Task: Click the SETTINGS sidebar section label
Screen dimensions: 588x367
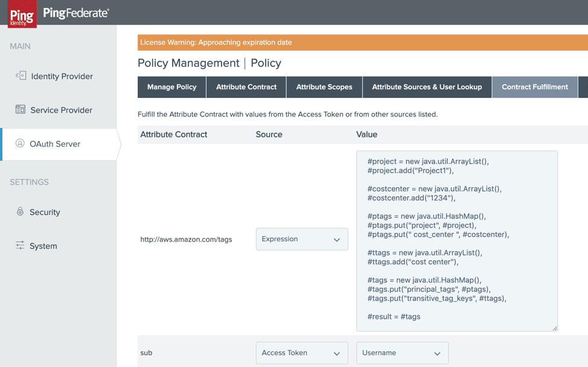Action: coord(29,182)
